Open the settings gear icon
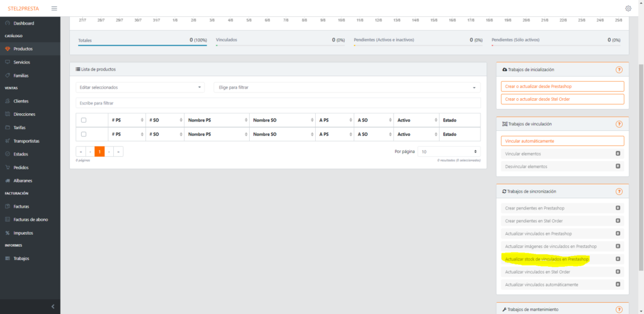644x314 pixels. tap(628, 8)
